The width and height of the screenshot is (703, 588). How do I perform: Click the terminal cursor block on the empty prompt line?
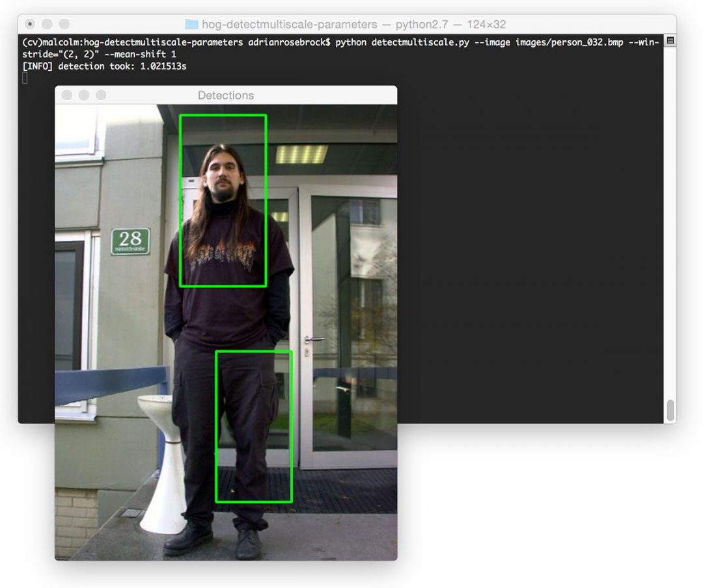(x=25, y=79)
